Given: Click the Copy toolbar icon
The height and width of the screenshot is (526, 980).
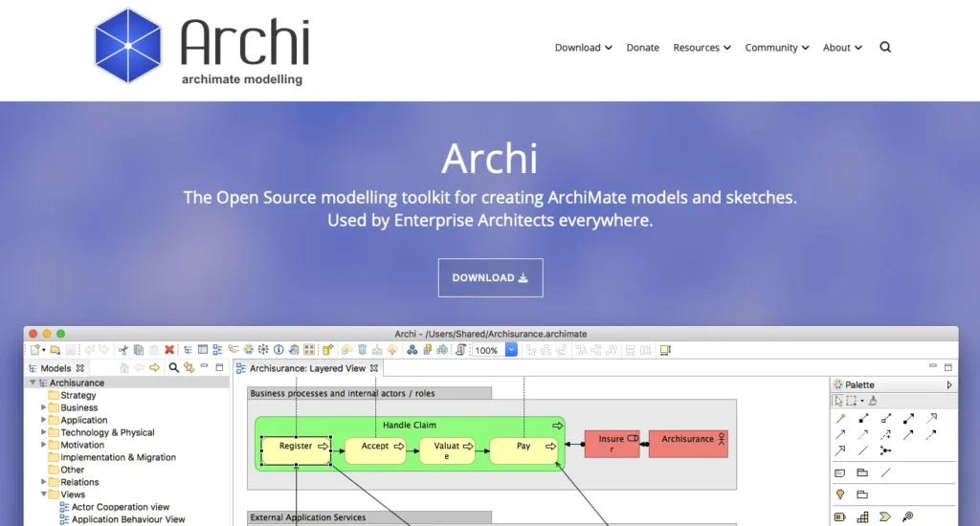Looking at the screenshot, I should pyautogui.click(x=139, y=350).
